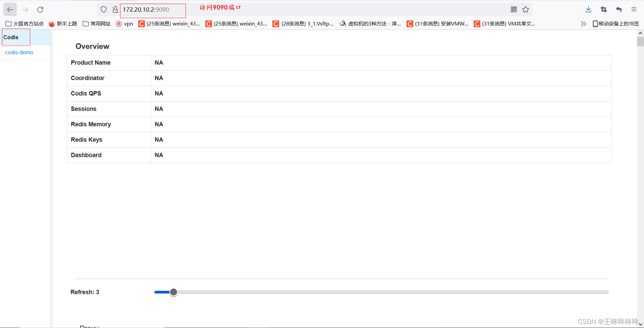Image resolution: width=644 pixels, height=328 pixels.
Task: Open 移动设备上的书签 folder
Action: click(x=616, y=24)
